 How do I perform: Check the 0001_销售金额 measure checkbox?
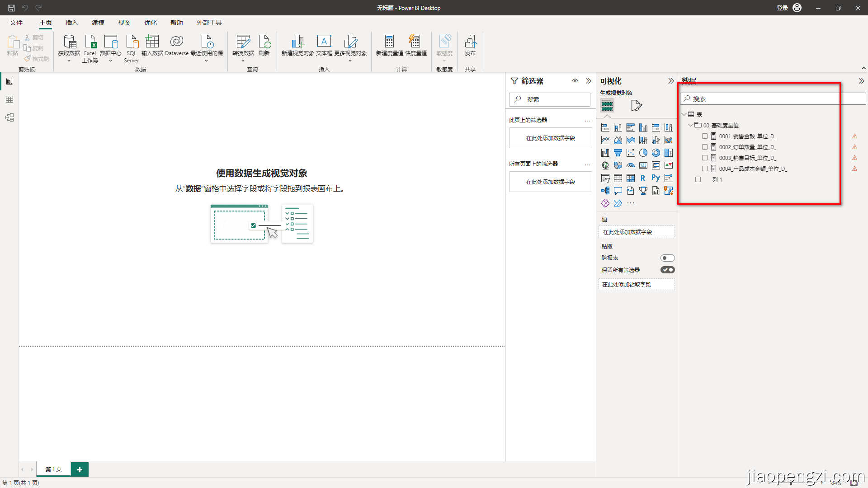(x=705, y=136)
